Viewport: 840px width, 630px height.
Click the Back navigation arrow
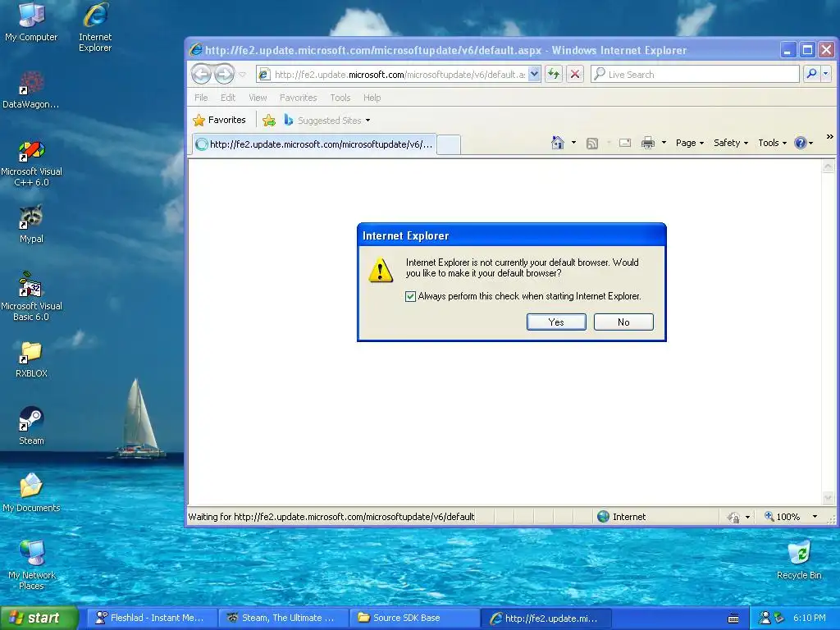[x=202, y=74]
